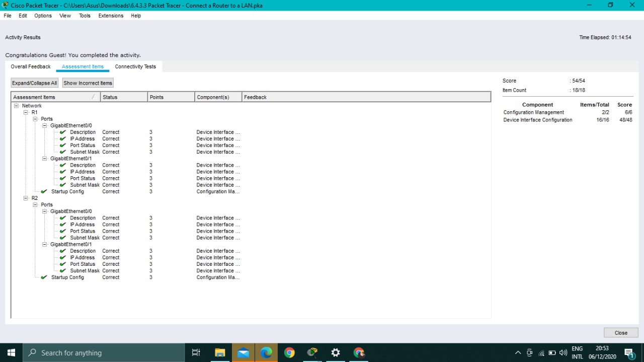Sort by Component(s) column header
The image size is (644, 362).
[x=218, y=97]
